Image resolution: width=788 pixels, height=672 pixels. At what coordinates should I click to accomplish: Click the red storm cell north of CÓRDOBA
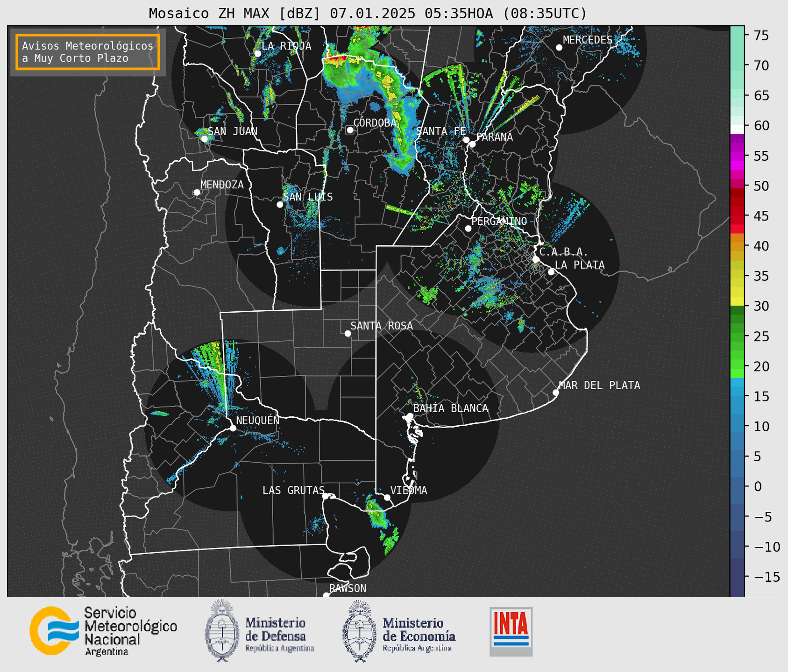(336, 58)
